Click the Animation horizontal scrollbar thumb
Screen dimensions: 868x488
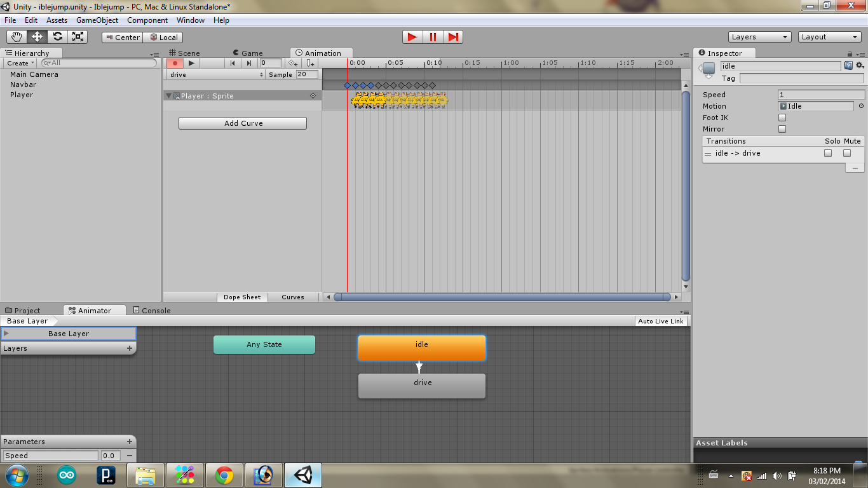502,297
